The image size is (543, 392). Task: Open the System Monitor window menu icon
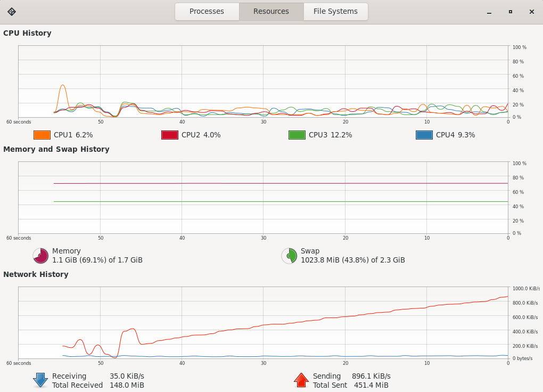[12, 11]
